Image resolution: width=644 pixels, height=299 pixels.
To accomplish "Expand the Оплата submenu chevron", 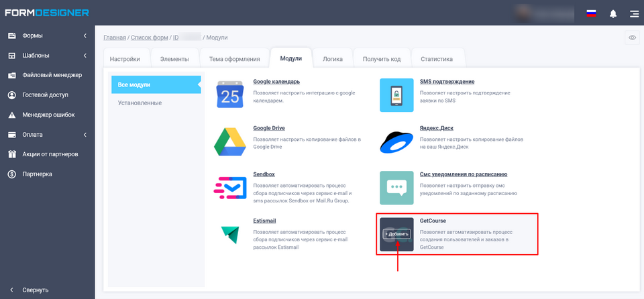I will (x=85, y=135).
